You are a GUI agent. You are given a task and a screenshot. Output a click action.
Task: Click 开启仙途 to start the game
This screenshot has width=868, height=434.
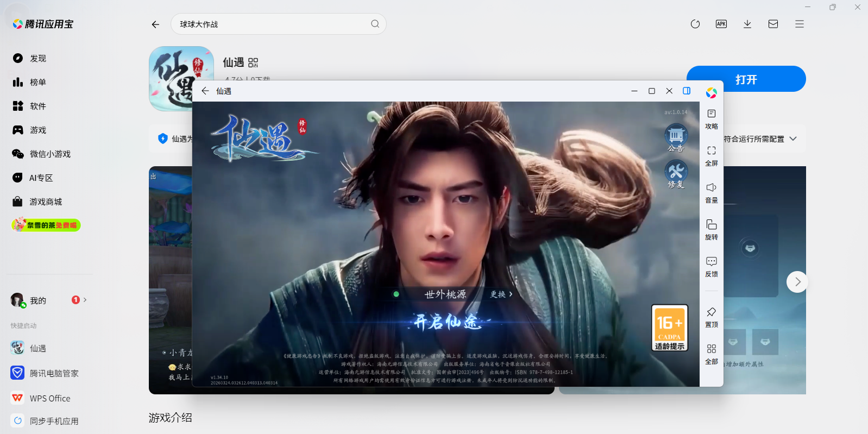tap(446, 322)
